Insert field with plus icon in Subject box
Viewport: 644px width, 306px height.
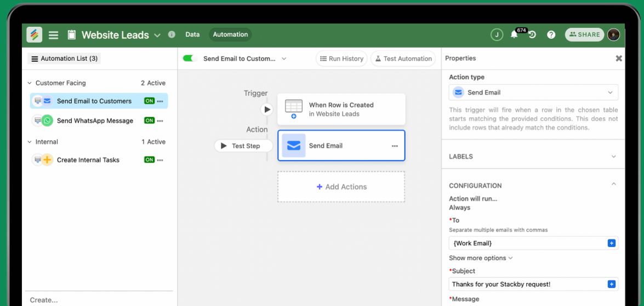click(x=611, y=284)
